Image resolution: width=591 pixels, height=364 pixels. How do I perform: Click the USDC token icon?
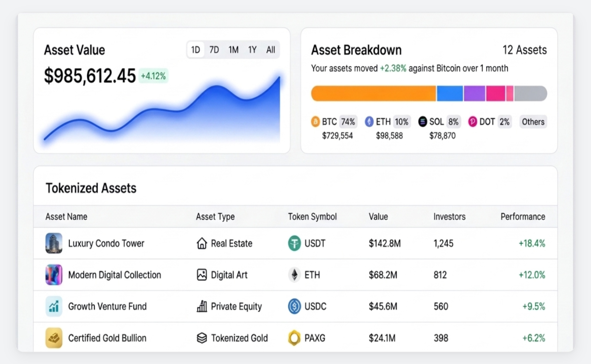pyautogui.click(x=294, y=306)
